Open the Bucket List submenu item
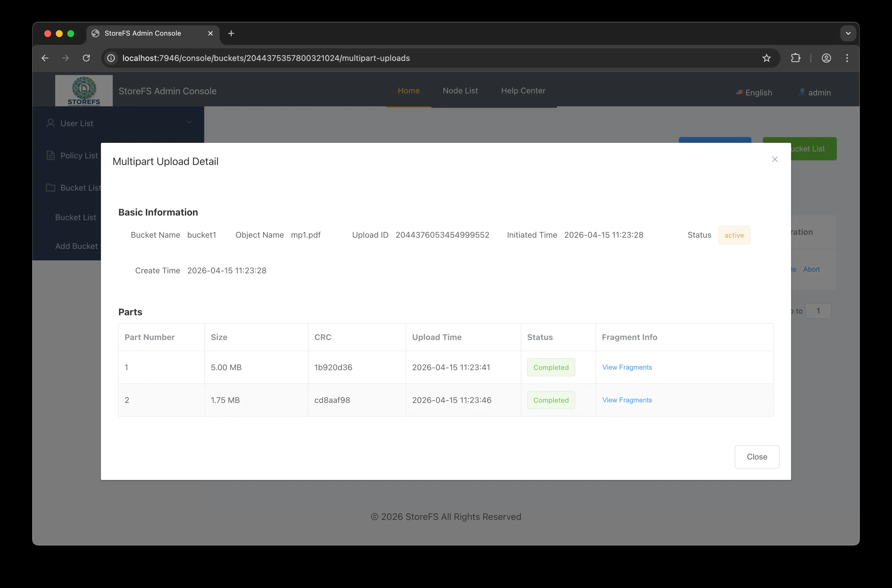 [76, 218]
